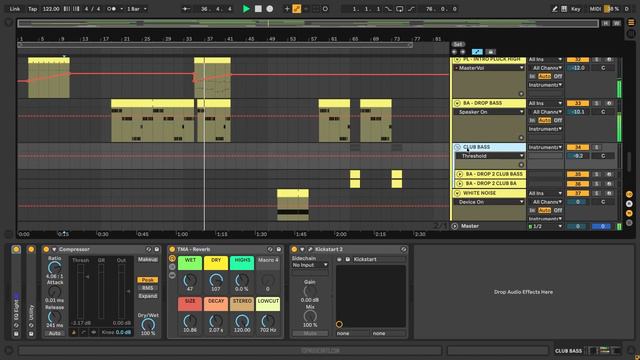Click the arrangement overview strip
Image resolution: width=640 pixels, height=360 pixels.
308,24
